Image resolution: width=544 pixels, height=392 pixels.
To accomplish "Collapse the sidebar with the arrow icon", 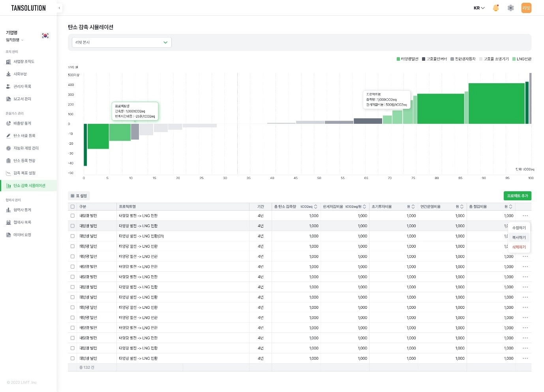I will (x=59, y=8).
